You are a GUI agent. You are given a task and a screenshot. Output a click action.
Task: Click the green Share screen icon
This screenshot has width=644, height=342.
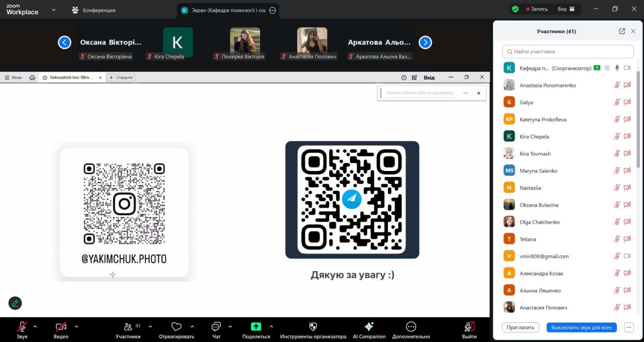(256, 326)
